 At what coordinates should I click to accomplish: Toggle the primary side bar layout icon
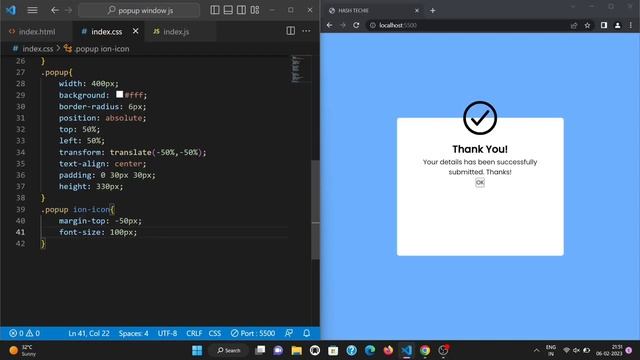click(x=215, y=10)
